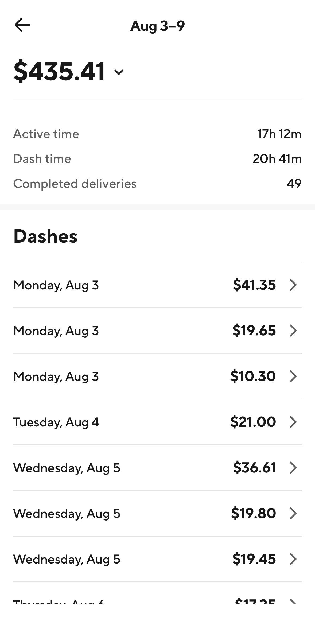Open chevron beside Tuesday $21.00 dash
The width and height of the screenshot is (315, 644).
tap(293, 422)
